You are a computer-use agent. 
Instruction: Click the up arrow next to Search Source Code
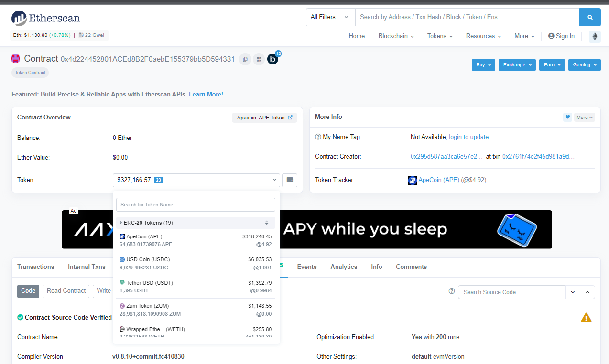coord(587,292)
